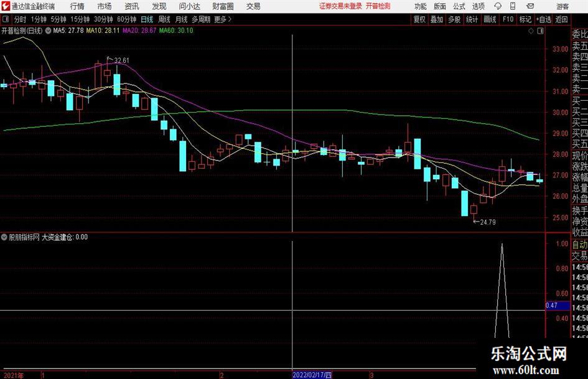Open the 行情 menu
588x379 pixels.
click(x=77, y=6)
